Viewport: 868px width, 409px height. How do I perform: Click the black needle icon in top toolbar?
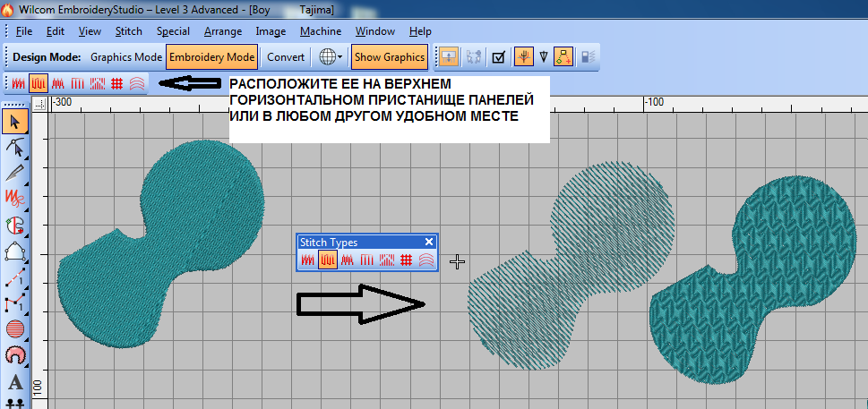coord(543,57)
